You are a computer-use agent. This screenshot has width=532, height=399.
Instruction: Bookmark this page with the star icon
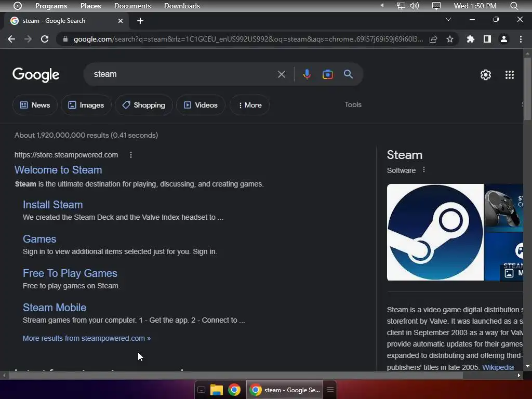pos(450,39)
